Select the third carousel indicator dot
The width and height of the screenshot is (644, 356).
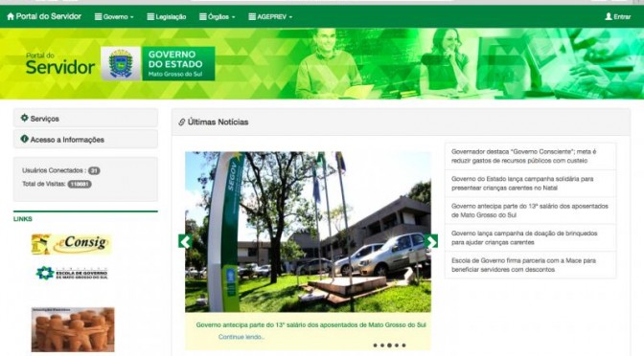(389, 345)
